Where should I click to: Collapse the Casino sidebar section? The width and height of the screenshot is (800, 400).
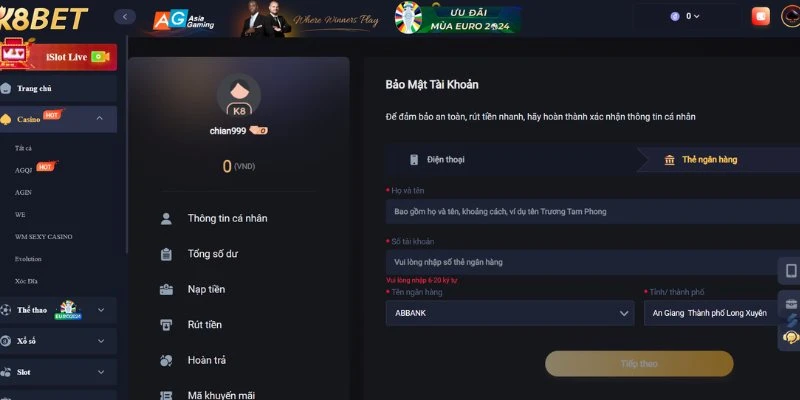pos(99,118)
